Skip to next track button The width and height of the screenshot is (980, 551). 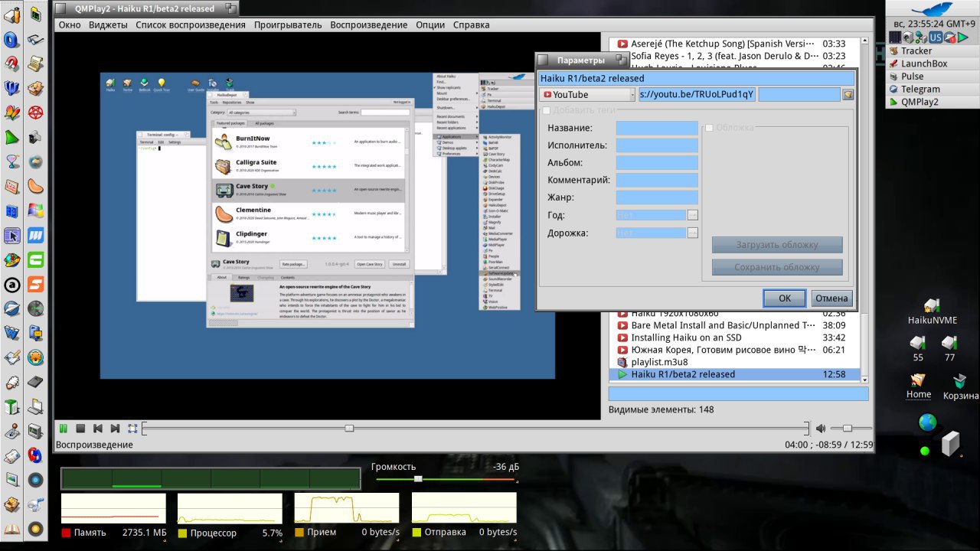pos(115,429)
